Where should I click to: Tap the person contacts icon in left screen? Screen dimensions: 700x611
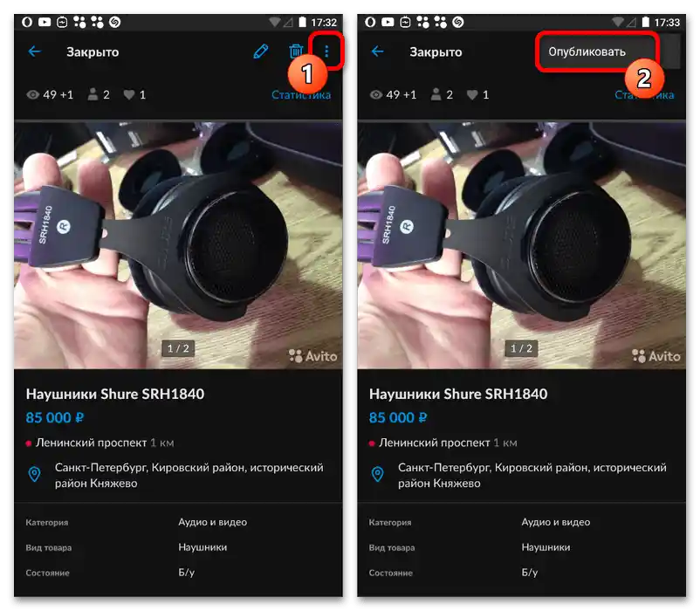pyautogui.click(x=93, y=94)
